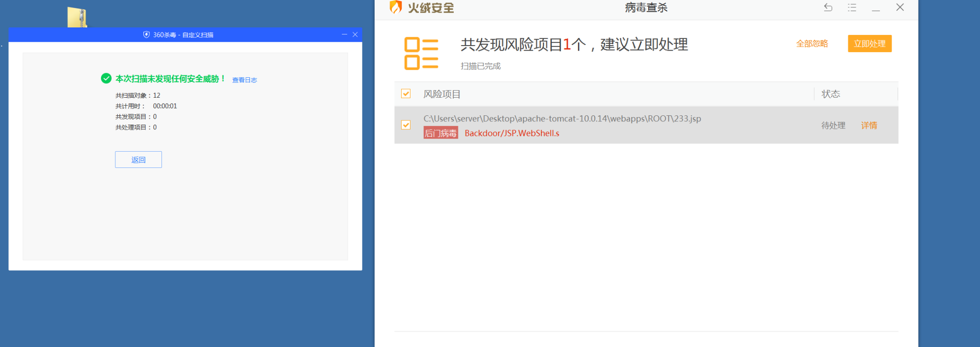Click the 后门病毒 red tag
Viewport: 980px width, 347px height.
click(441, 133)
